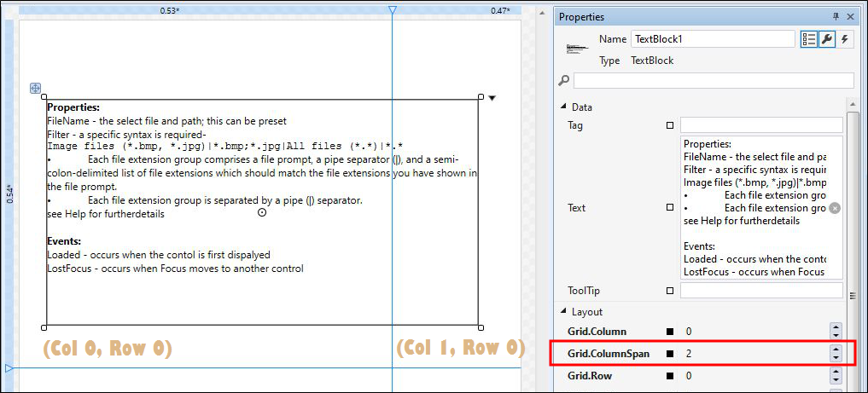
Task: Open the Grid.ColumnSpan property marker square
Action: (x=670, y=354)
